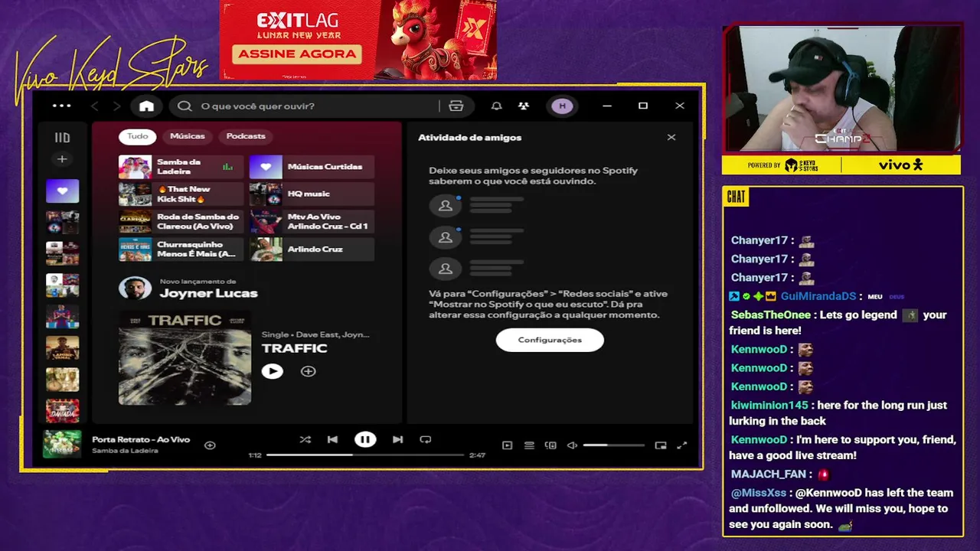Open Spotify three-dots main menu
980x551 pixels.
(x=61, y=106)
